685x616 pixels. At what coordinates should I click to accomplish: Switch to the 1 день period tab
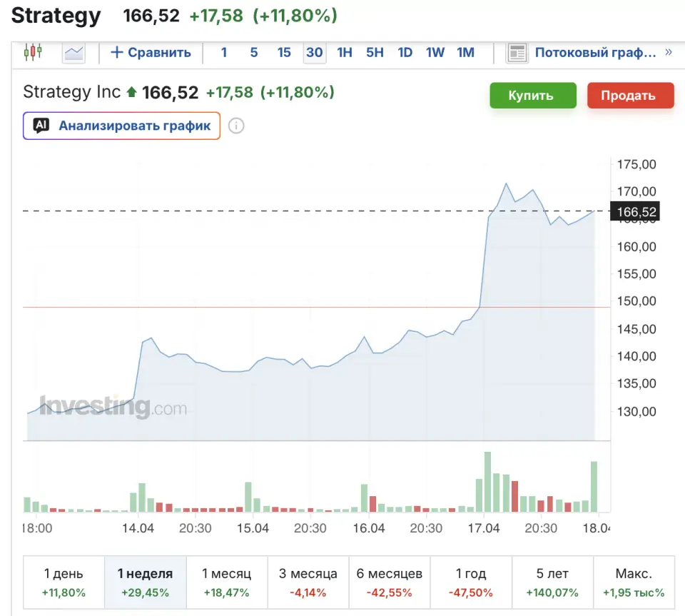click(64, 582)
